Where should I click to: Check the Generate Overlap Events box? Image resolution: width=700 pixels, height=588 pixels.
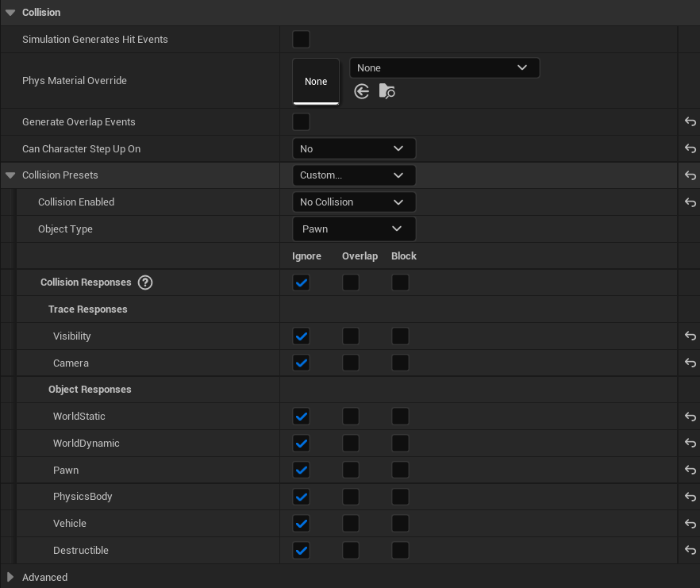(x=300, y=121)
